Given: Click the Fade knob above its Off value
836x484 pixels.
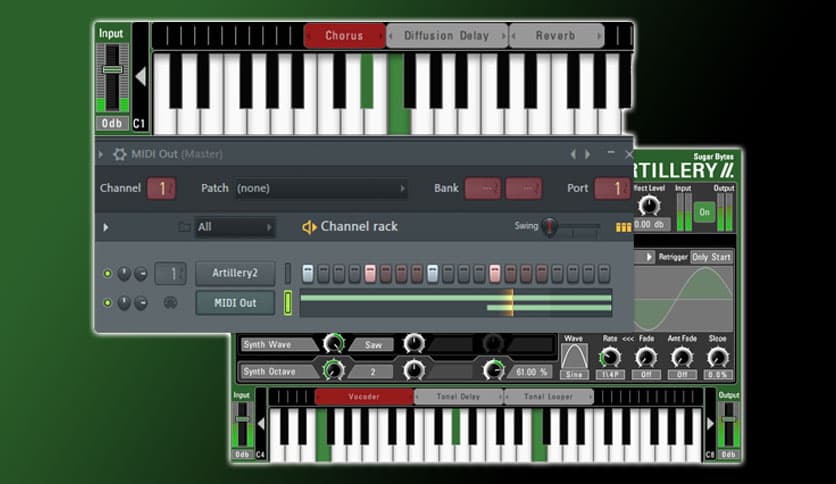Looking at the screenshot, I should (x=646, y=357).
